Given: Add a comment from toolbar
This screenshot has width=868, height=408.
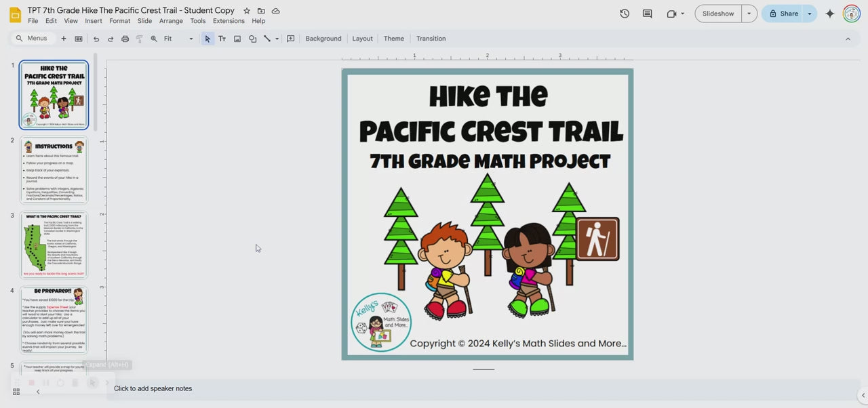Looking at the screenshot, I should (x=291, y=39).
